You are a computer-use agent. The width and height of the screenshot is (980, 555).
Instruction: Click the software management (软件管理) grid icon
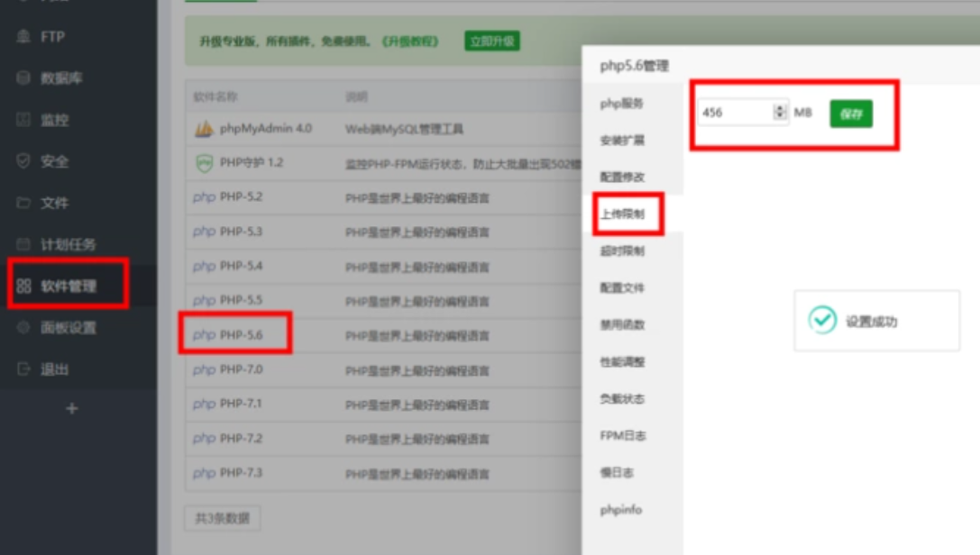[23, 287]
